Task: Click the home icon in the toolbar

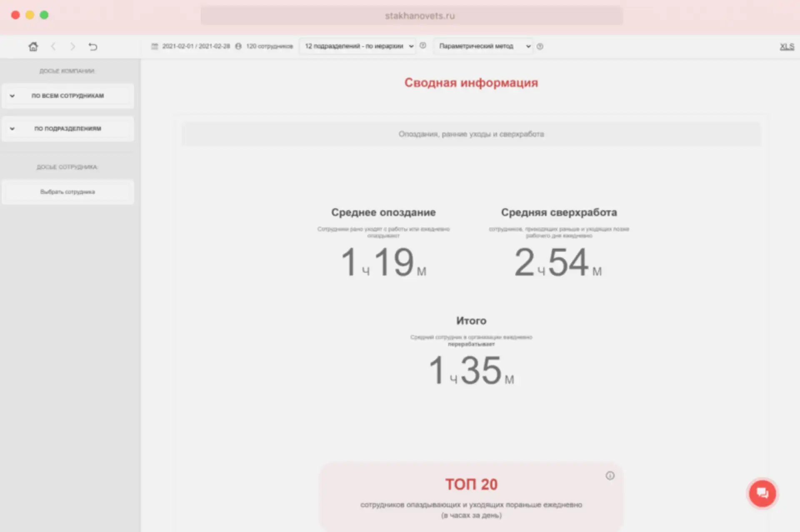Action: pos(33,46)
